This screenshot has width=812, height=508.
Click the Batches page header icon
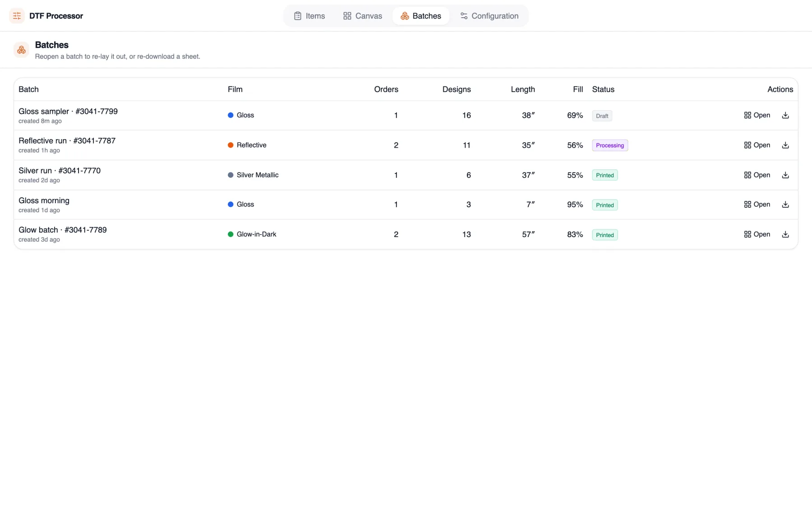coord(21,50)
